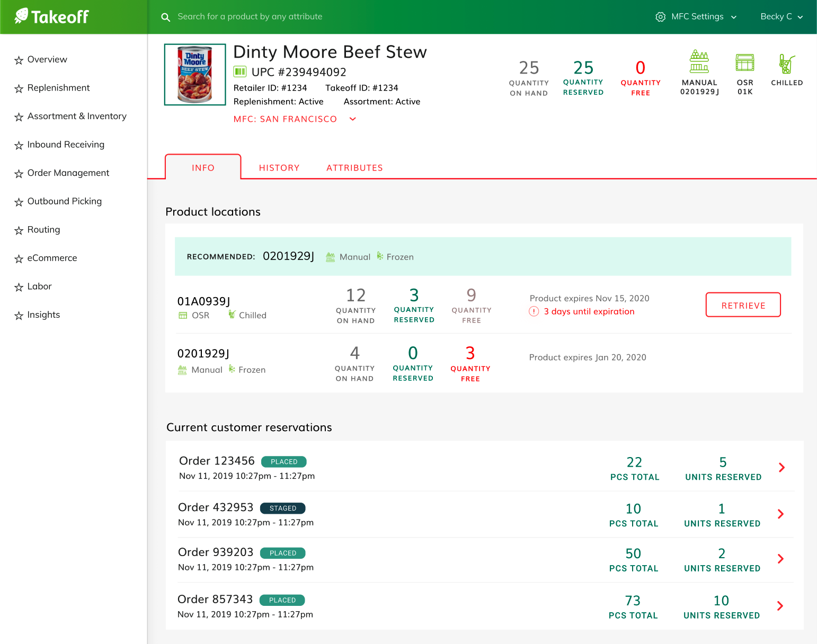Open Overview in the sidebar
The height and width of the screenshot is (644, 817).
(47, 59)
